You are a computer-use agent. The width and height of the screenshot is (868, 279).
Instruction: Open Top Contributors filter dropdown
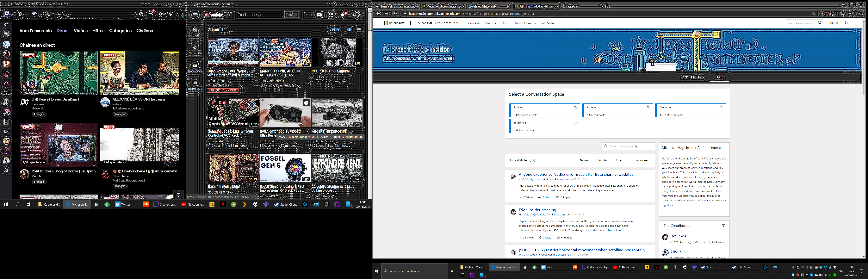(723, 226)
